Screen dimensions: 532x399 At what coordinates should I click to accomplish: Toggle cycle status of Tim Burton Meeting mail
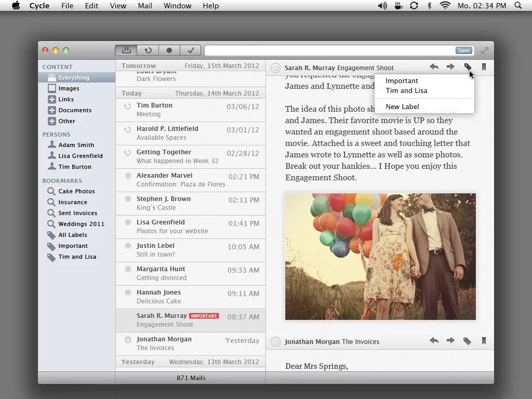[x=127, y=106]
